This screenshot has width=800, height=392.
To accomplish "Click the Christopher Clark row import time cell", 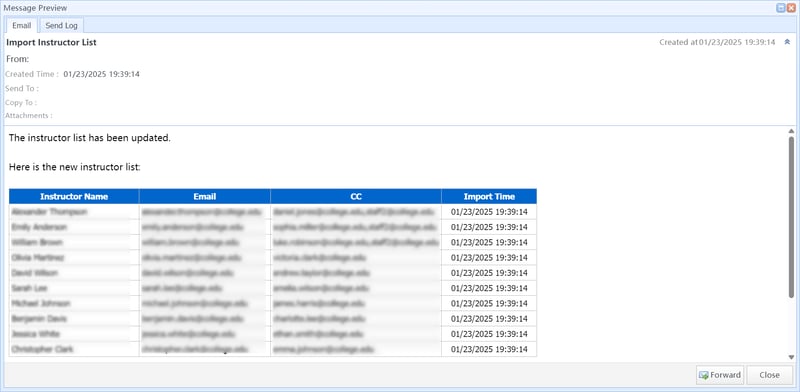I will coord(489,350).
